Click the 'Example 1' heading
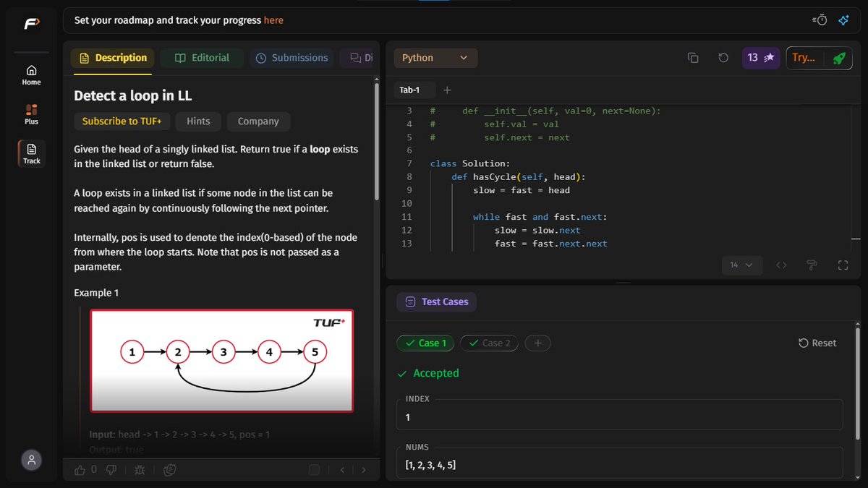Screen dimensions: 868x488 tap(96, 293)
